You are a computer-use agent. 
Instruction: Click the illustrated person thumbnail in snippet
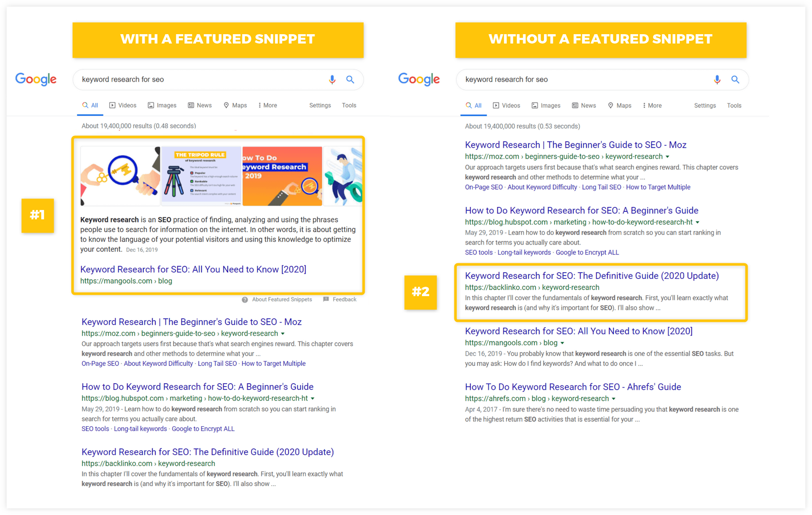click(343, 176)
